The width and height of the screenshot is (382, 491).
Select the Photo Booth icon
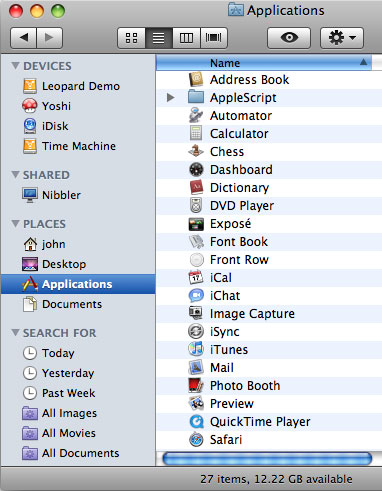[x=196, y=386]
